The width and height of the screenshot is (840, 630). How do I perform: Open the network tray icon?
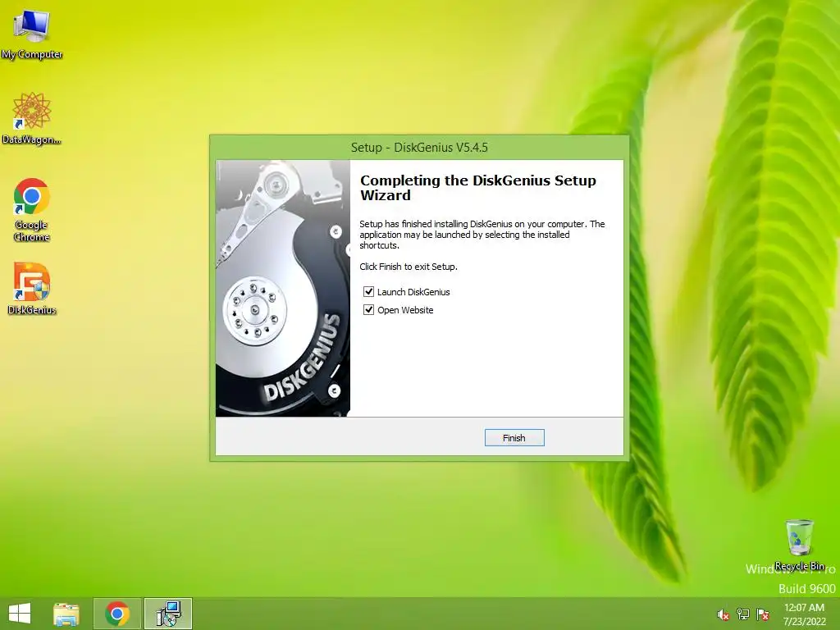click(743, 614)
